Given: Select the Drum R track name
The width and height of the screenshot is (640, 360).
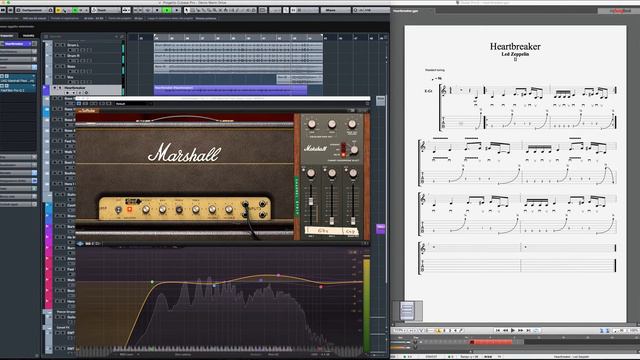Looking at the screenshot, I should 73,56.
